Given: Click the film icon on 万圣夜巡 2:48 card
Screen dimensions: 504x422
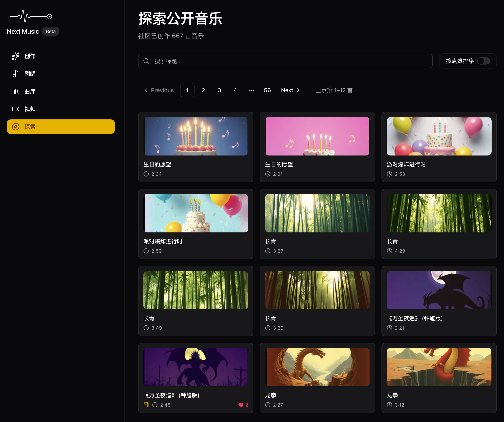Looking at the screenshot, I should [146, 405].
